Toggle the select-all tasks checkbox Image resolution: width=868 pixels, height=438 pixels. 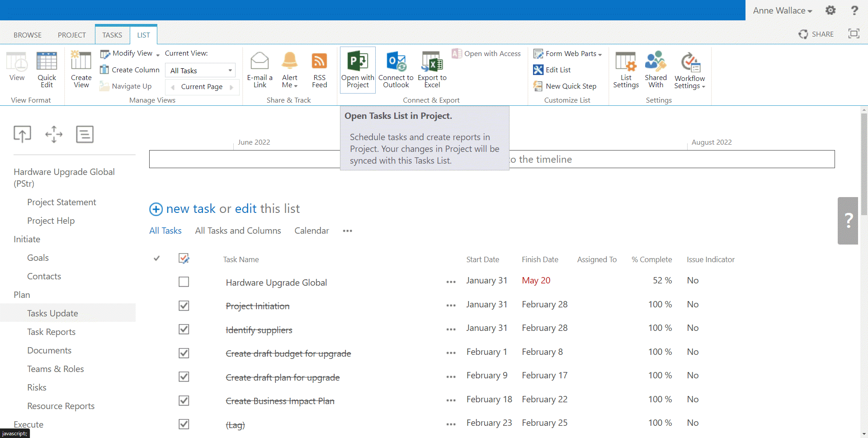point(184,258)
